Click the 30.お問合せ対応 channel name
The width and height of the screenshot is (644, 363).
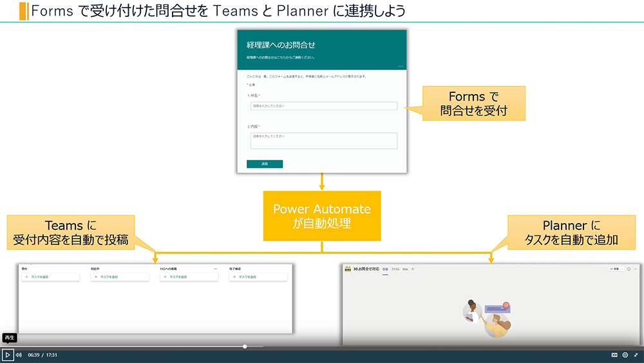pos(366,269)
